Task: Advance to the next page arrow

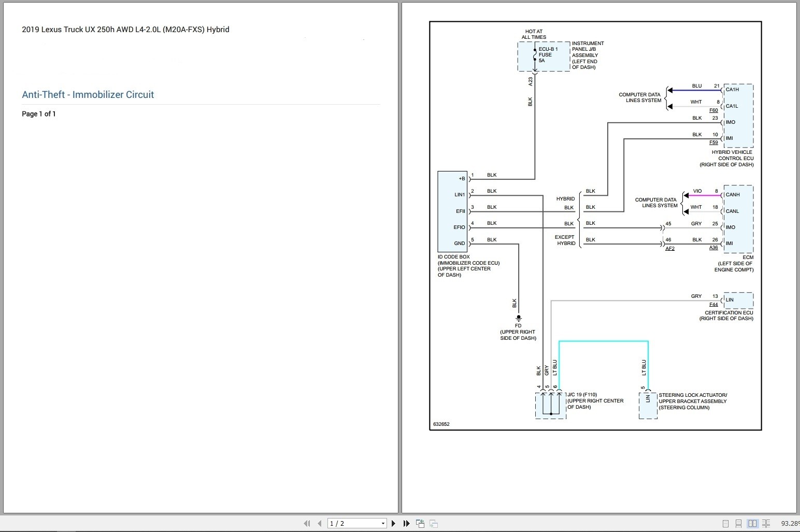Action: click(x=394, y=523)
